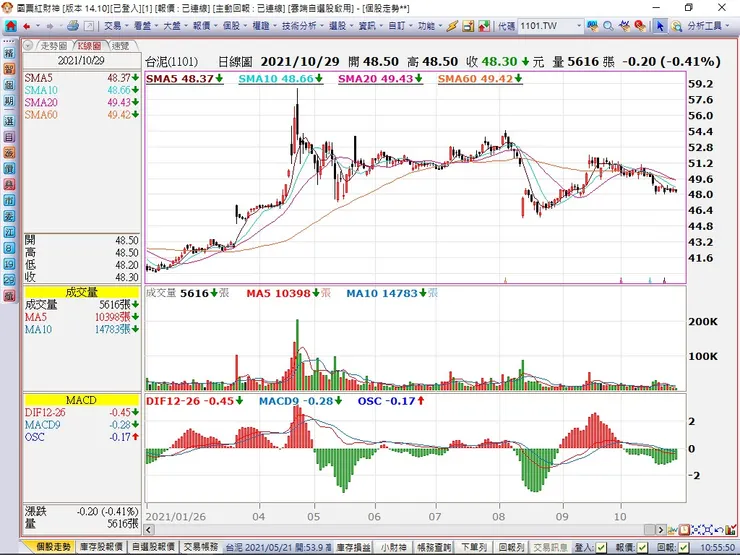Toggle the 報價 quote checkbox in status bar
This screenshot has height=555, width=740.
coord(643,547)
